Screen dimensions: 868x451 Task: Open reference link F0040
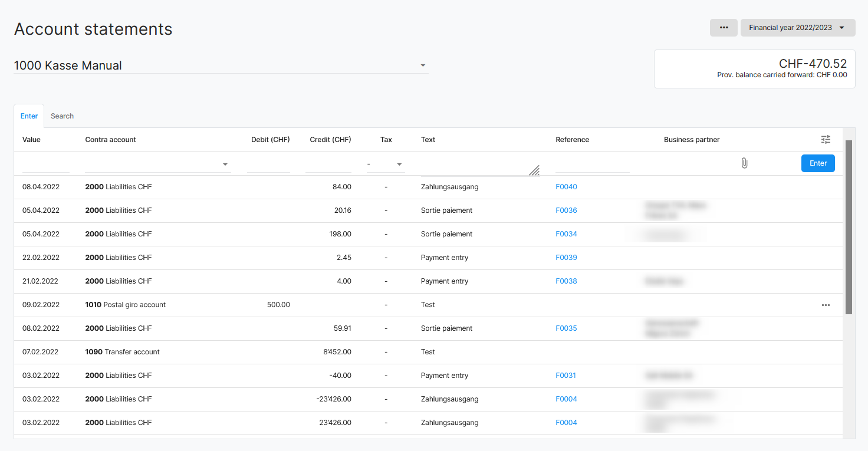click(x=566, y=187)
